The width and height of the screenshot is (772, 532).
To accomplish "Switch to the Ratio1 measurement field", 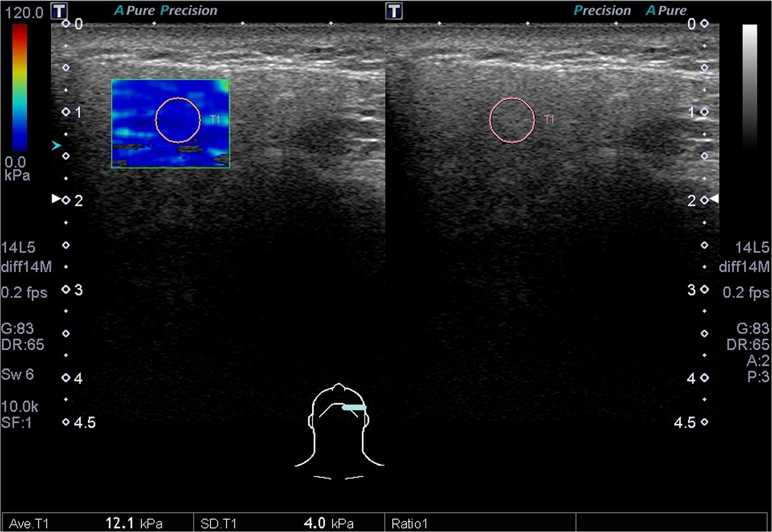I will [x=411, y=523].
